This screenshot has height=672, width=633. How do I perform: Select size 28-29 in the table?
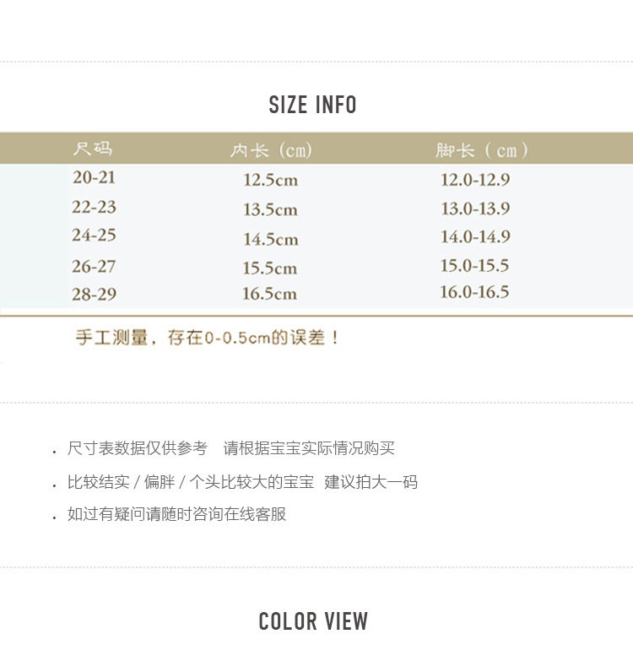(x=94, y=294)
